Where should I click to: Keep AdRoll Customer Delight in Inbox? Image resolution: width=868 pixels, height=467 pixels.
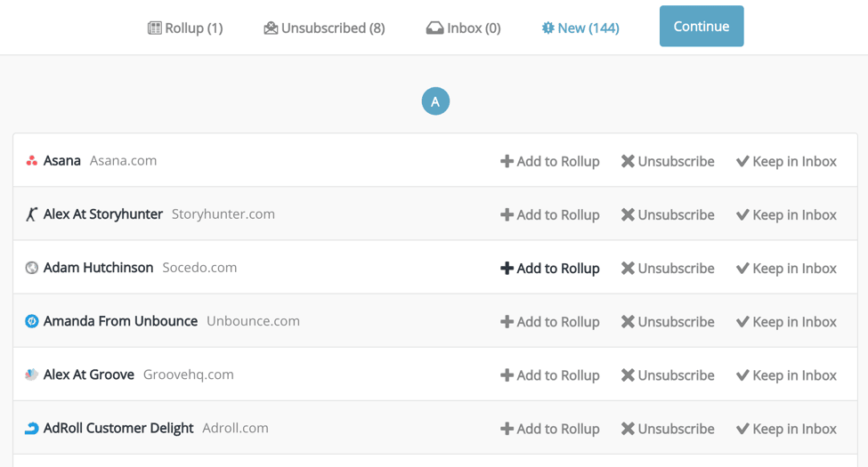point(786,428)
